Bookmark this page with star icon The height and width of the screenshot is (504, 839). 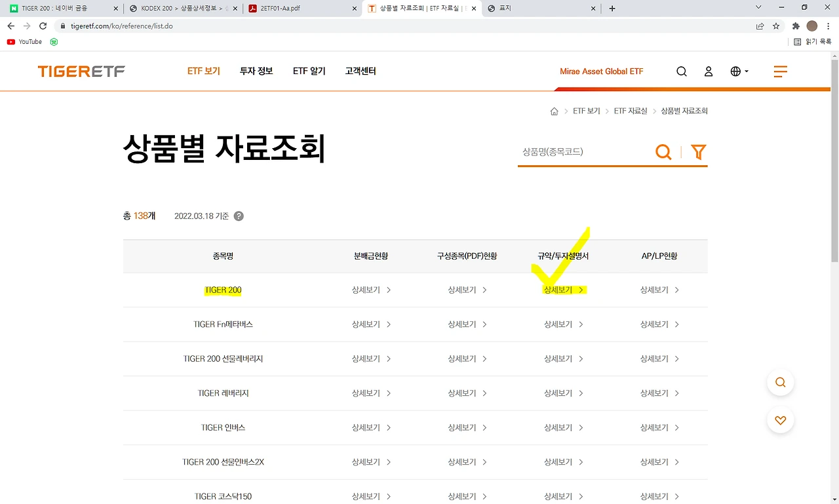pyautogui.click(x=776, y=26)
